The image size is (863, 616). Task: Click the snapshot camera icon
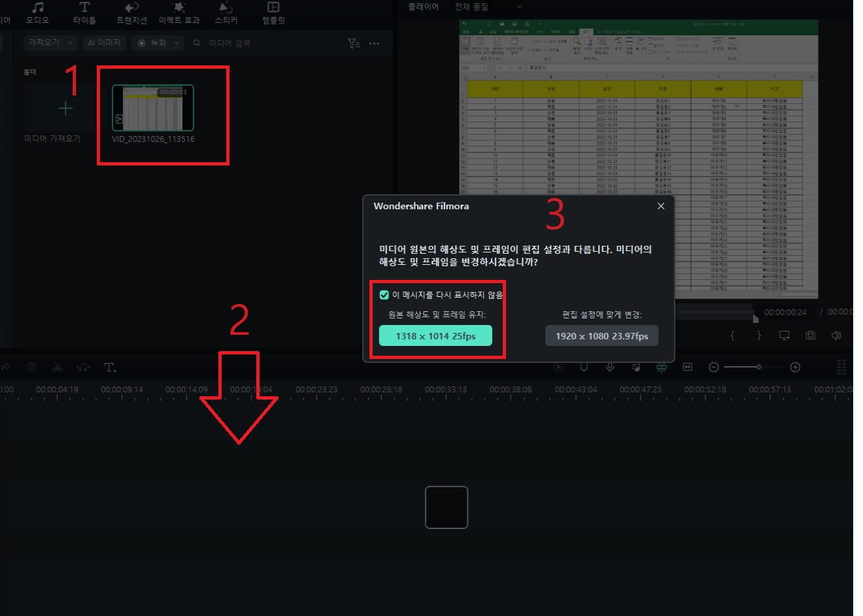coord(810,335)
